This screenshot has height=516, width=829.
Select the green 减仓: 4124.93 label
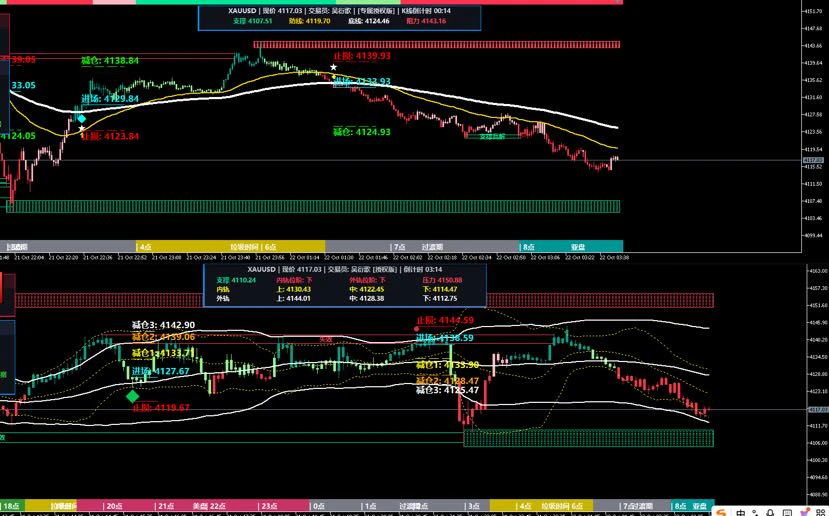362,132
